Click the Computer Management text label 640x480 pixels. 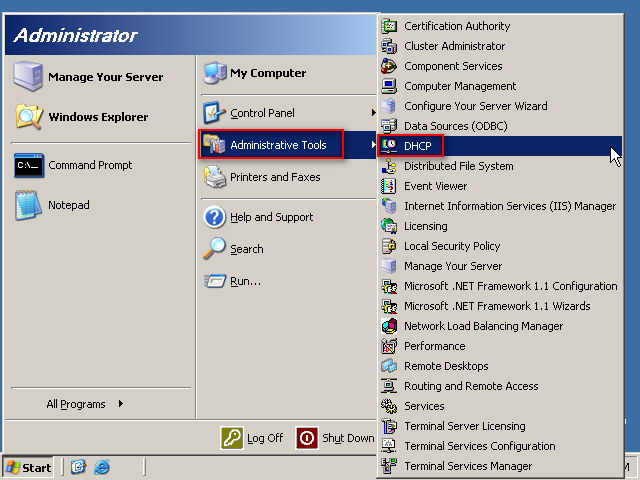click(x=460, y=86)
